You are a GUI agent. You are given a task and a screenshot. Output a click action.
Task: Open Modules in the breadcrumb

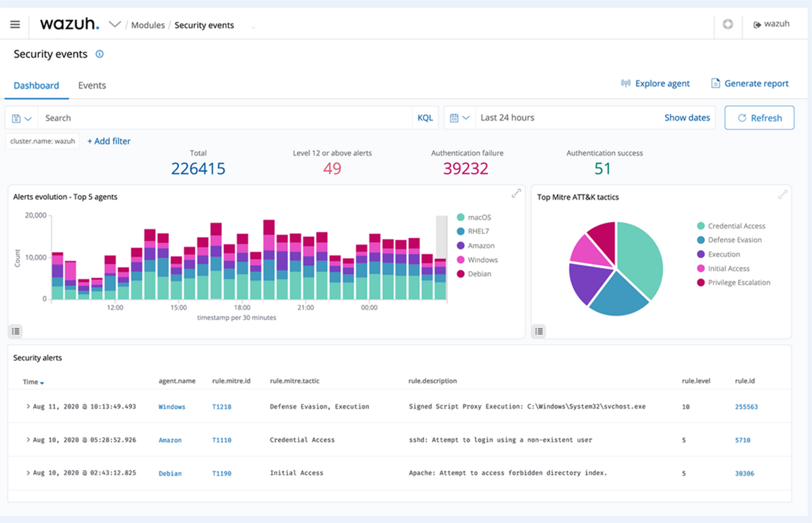pyautogui.click(x=148, y=25)
